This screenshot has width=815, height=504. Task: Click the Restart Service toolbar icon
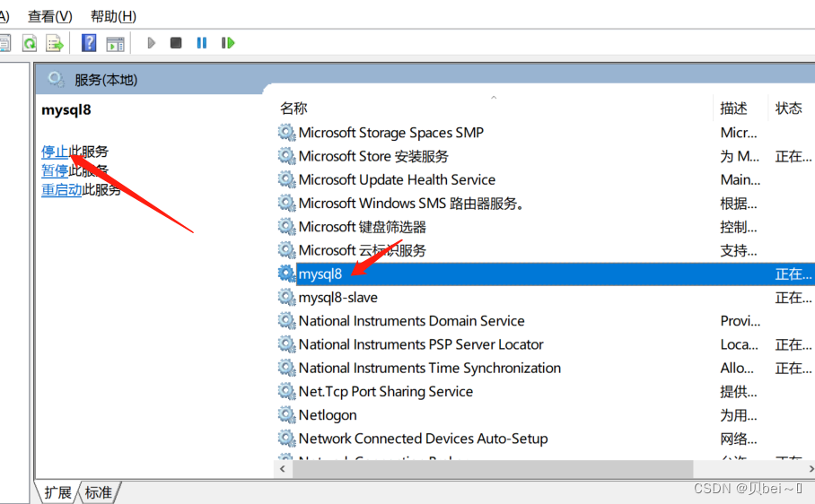[x=228, y=42]
